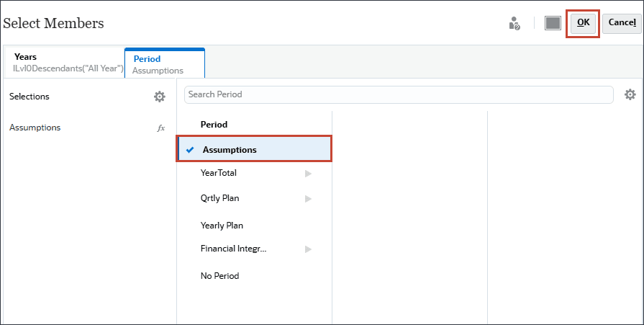
Task: Select the Financial Integr... member label
Action: 234,249
